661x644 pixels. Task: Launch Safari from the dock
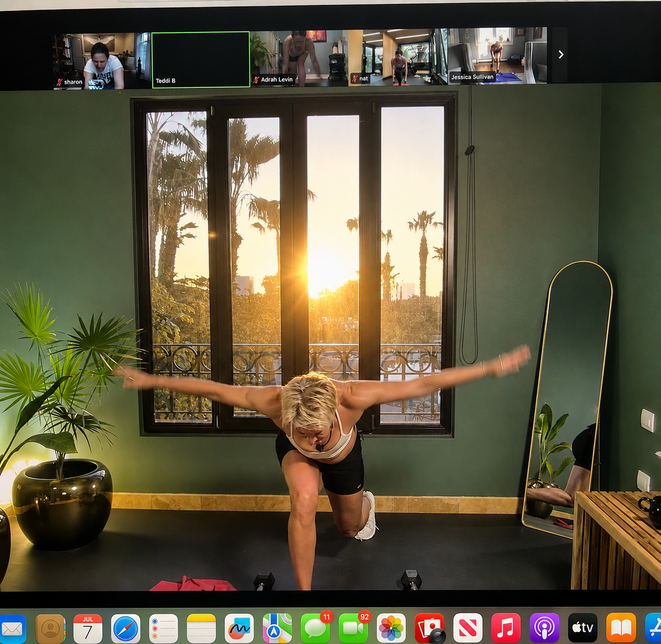(x=126, y=629)
